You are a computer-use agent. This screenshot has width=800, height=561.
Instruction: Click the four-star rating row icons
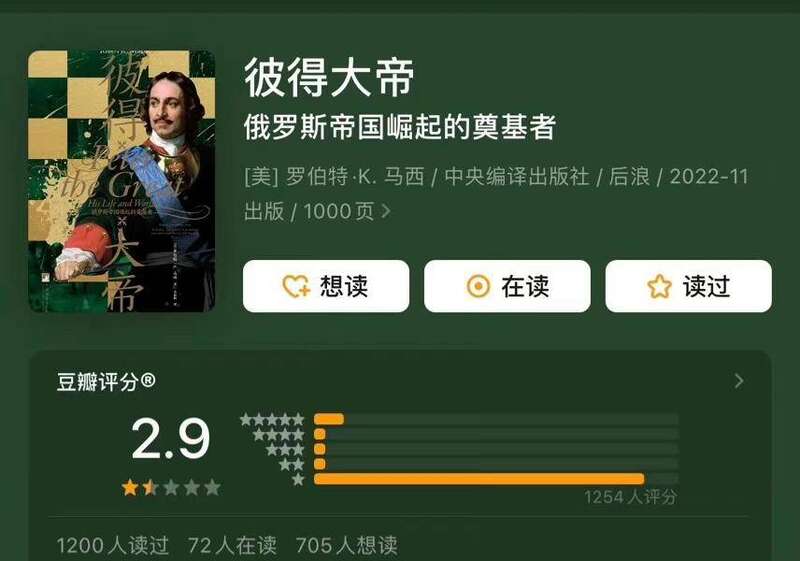(279, 435)
